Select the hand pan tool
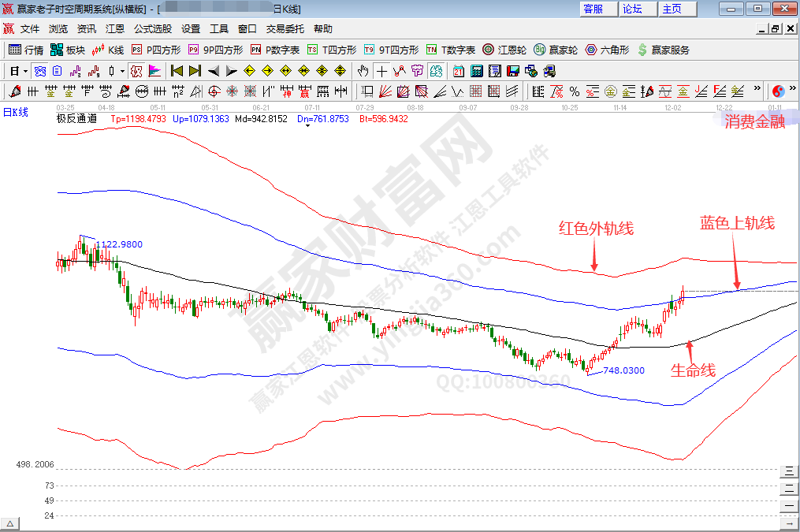Viewport: 800px width, 532px height. pyautogui.click(x=363, y=71)
